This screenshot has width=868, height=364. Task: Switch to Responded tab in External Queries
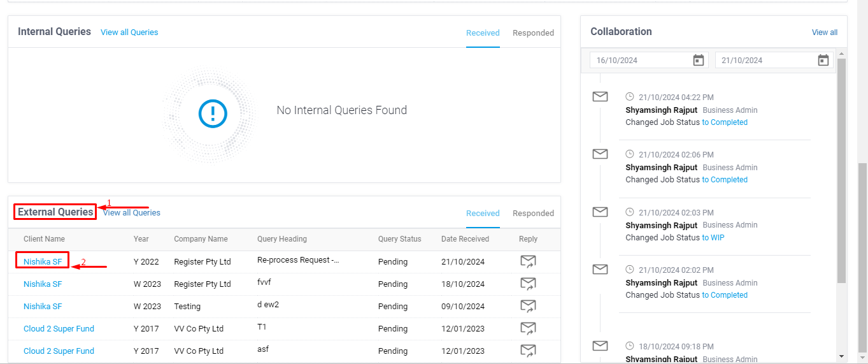[x=533, y=213]
